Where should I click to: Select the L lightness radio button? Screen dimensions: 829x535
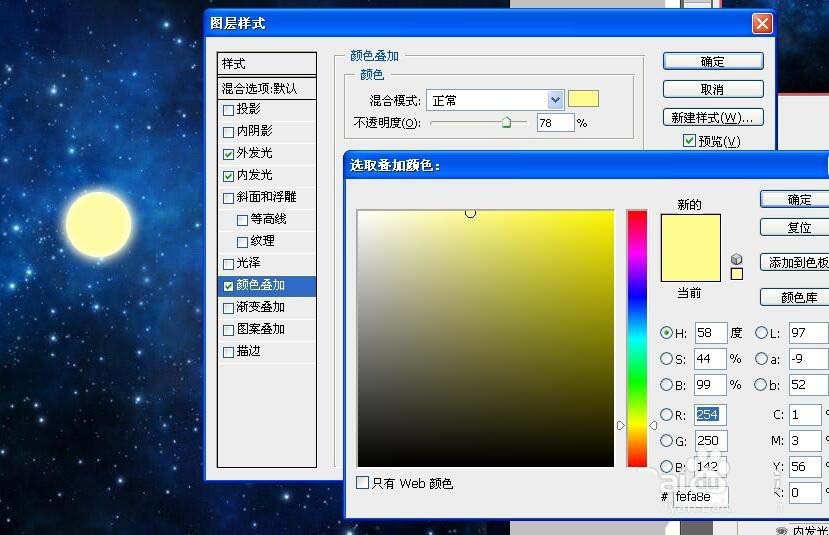761,333
